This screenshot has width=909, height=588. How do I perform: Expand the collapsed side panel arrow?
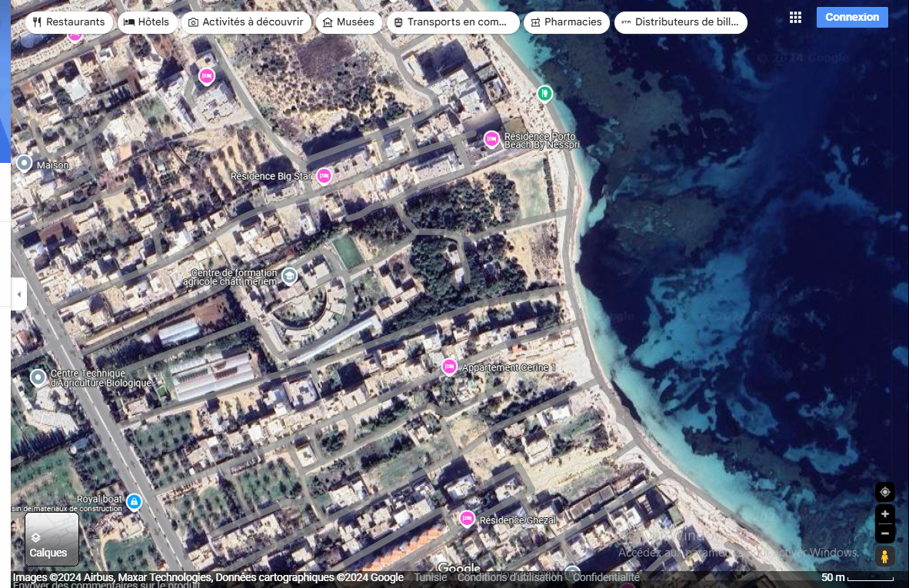pos(18,294)
